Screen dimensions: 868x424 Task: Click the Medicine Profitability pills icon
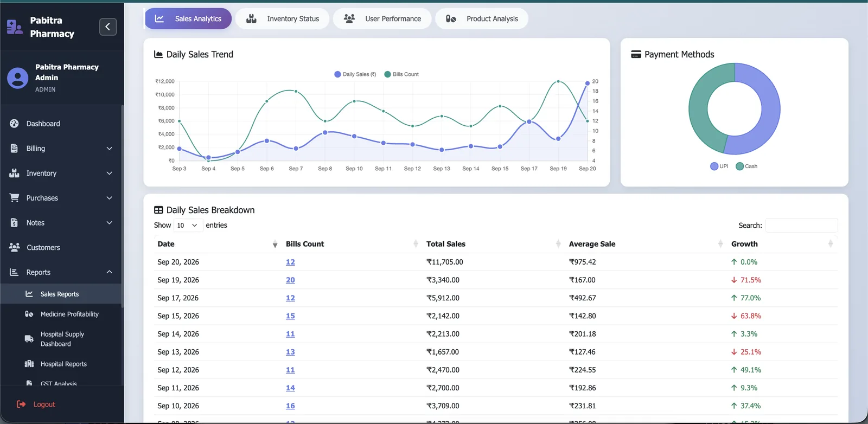point(29,314)
